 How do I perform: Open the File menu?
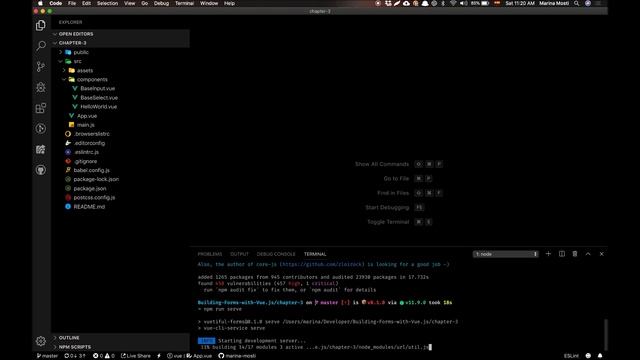[x=72, y=3]
